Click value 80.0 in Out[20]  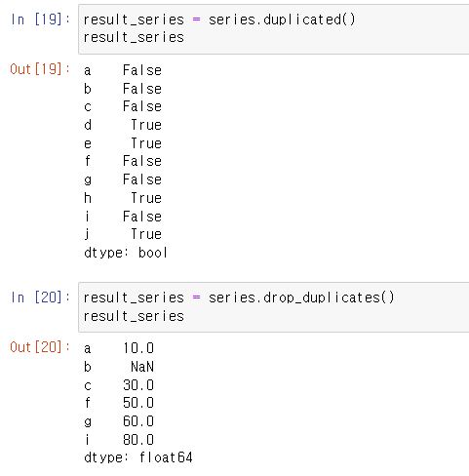[x=138, y=440]
